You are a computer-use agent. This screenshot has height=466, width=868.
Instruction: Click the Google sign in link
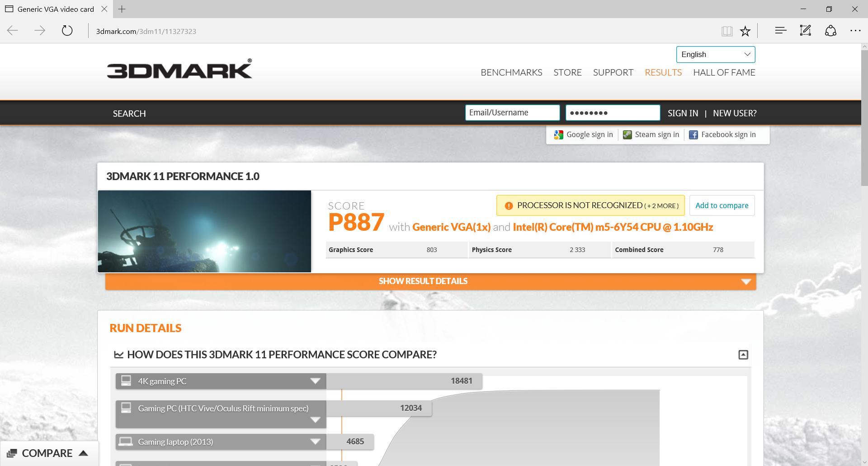point(590,135)
